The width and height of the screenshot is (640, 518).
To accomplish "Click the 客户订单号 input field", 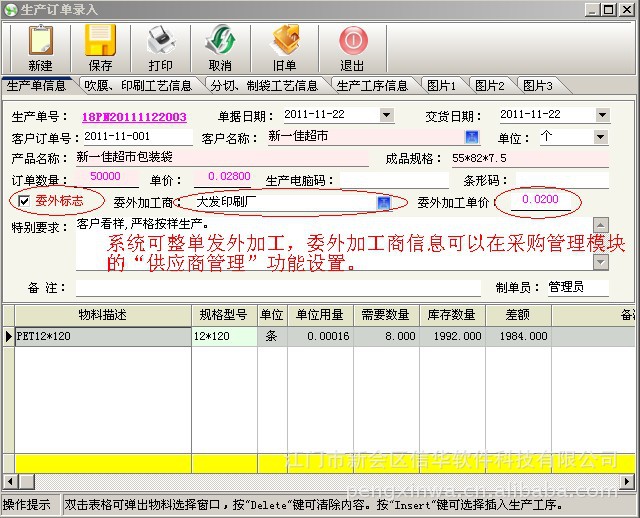I will point(138,137).
